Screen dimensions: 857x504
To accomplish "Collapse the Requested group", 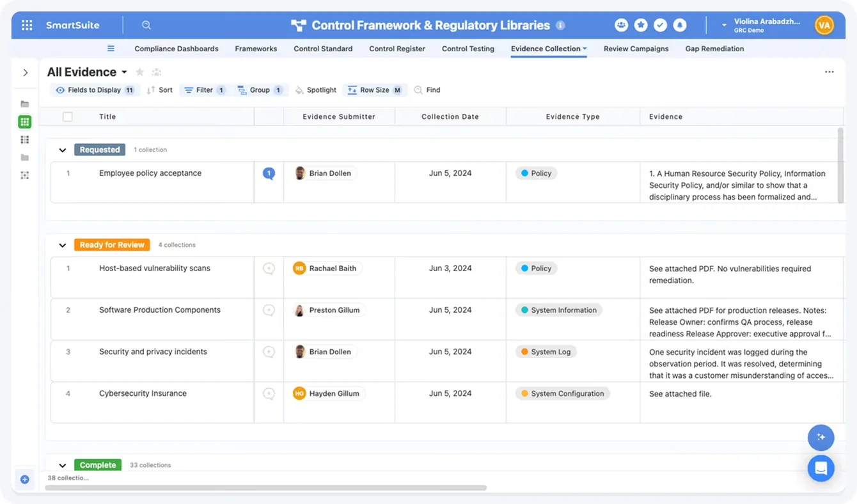I will [63, 150].
